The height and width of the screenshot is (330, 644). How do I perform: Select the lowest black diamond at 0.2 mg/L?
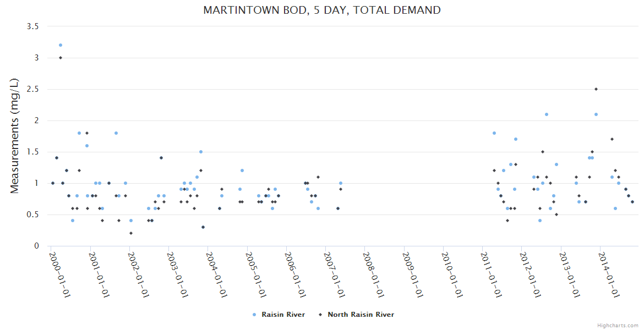click(131, 233)
